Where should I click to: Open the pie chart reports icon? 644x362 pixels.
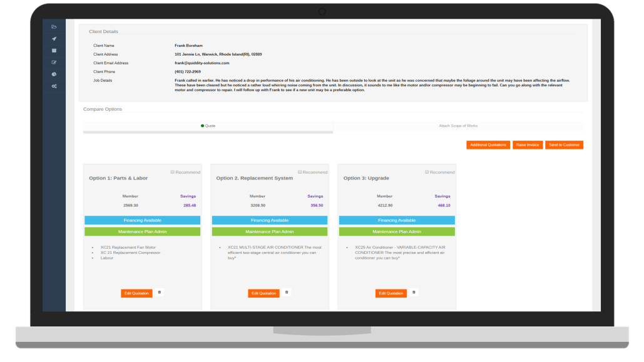pyautogui.click(x=54, y=74)
